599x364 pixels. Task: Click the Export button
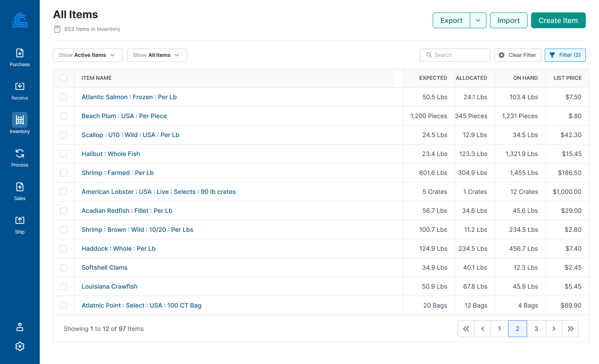pos(451,20)
